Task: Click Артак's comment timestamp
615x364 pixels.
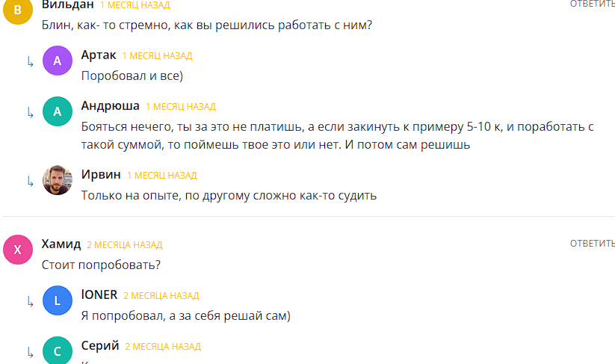Action: click(x=157, y=56)
